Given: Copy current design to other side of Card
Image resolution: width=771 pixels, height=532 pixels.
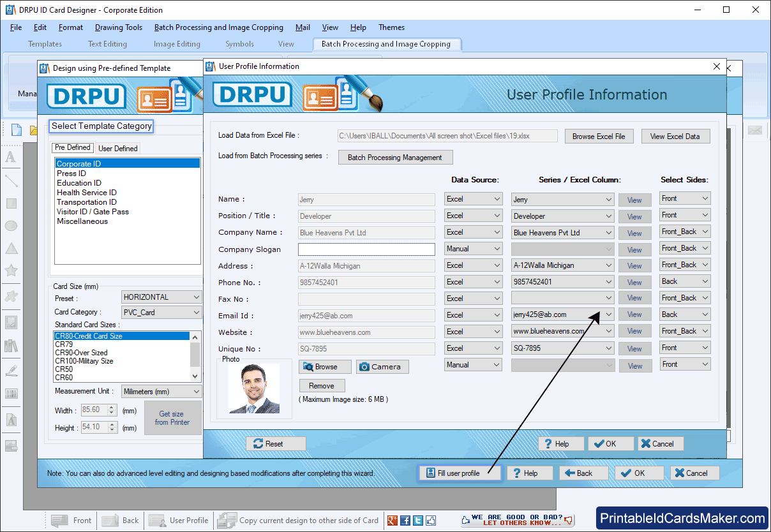Looking at the screenshot, I should 298,521.
